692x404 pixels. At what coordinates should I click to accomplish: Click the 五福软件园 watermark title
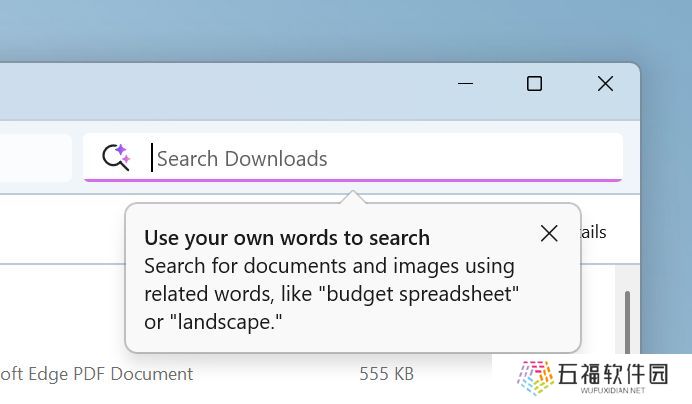(613, 374)
